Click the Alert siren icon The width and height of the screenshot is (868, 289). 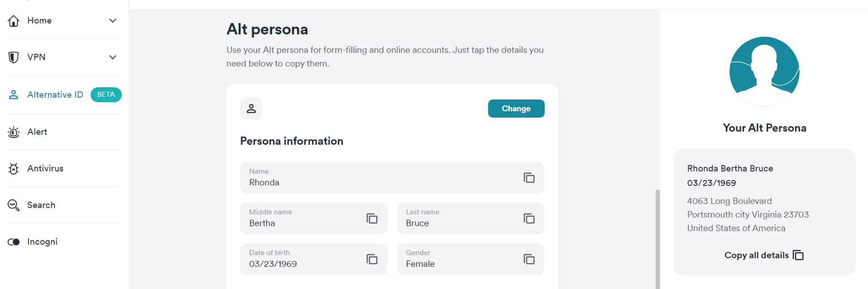coord(14,132)
